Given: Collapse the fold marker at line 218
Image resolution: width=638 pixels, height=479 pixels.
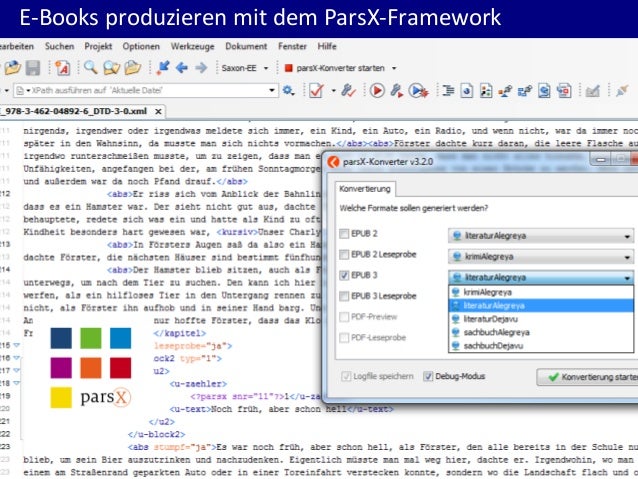Looking at the screenshot, I should (16, 383).
